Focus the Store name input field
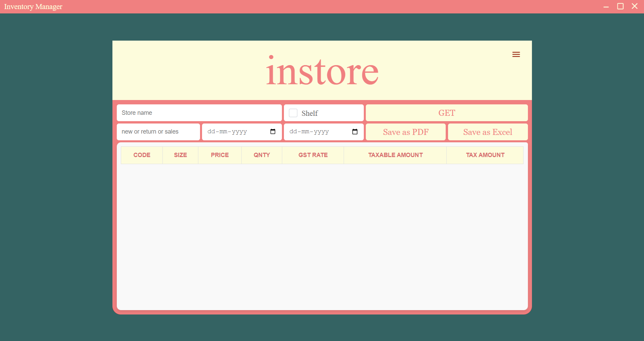Screen dimensions: 644x341 click(x=199, y=113)
